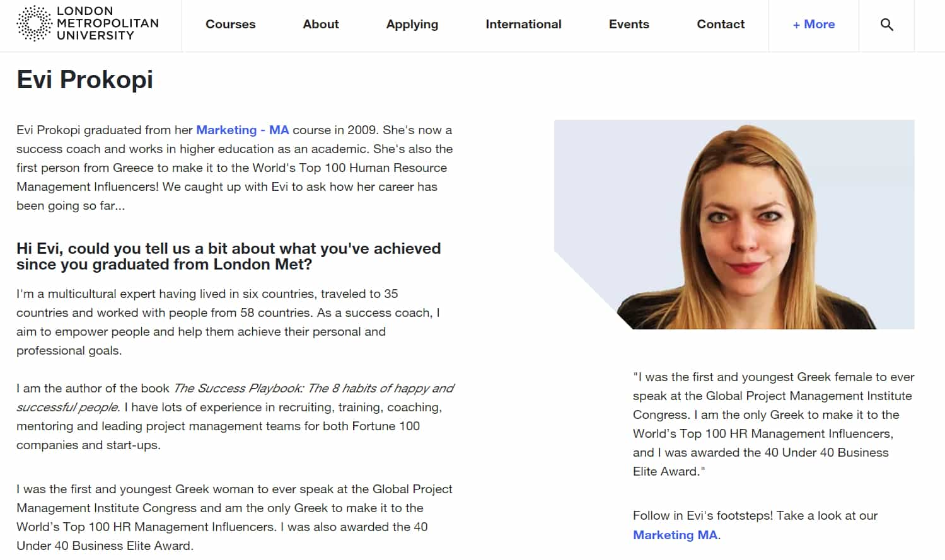Go to the About section
Screen dimensions: 945x560
point(320,25)
